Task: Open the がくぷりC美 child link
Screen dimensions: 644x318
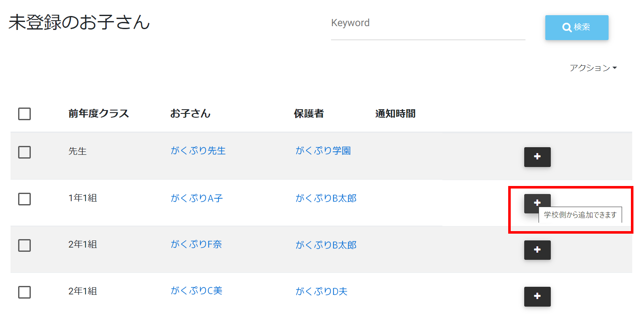Action: click(196, 291)
